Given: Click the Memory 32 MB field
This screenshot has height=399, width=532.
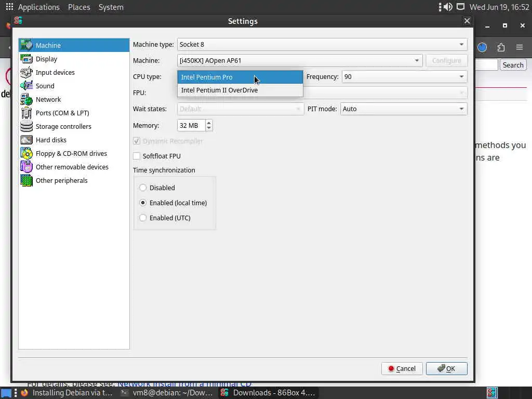Looking at the screenshot, I should 191,126.
